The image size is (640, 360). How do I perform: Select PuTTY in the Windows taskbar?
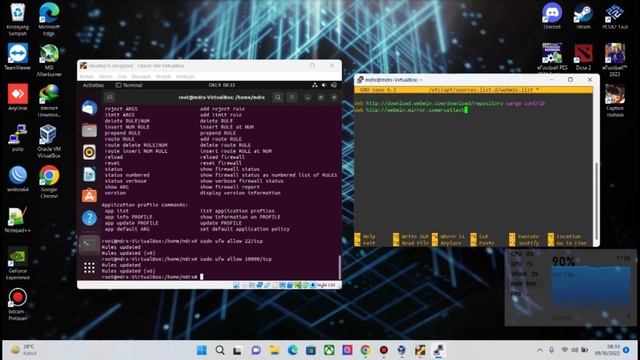pos(438,350)
